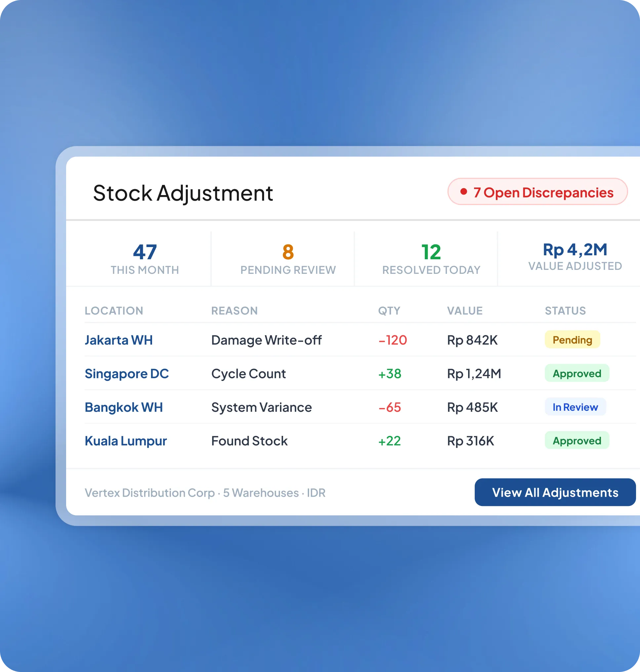Select the Rp 4,2M Value Adjusted stat

tap(575, 257)
